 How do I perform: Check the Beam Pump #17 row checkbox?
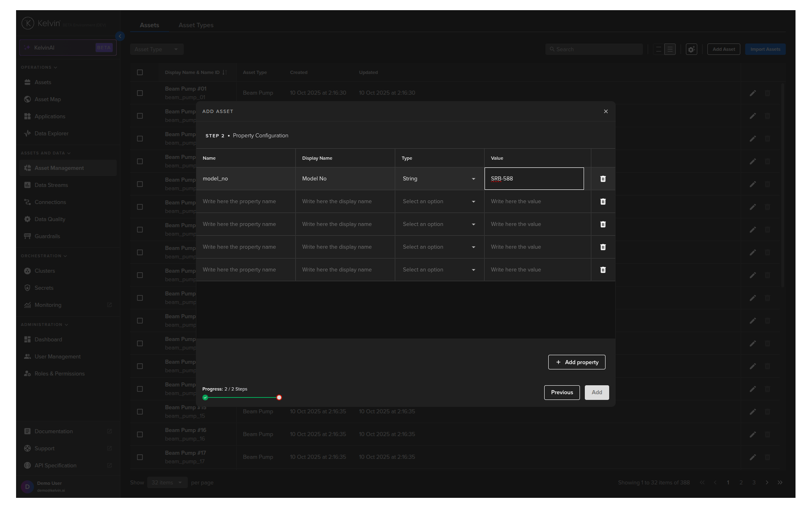(140, 457)
